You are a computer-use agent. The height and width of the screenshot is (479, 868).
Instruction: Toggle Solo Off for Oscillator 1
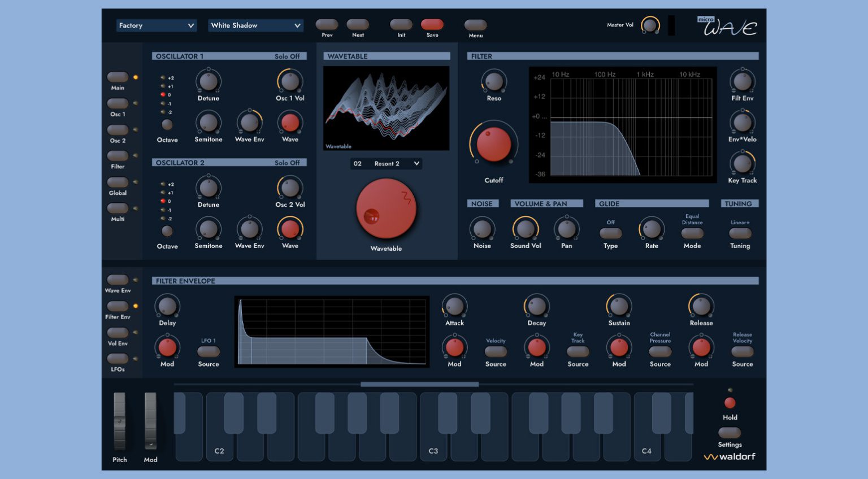coord(287,56)
